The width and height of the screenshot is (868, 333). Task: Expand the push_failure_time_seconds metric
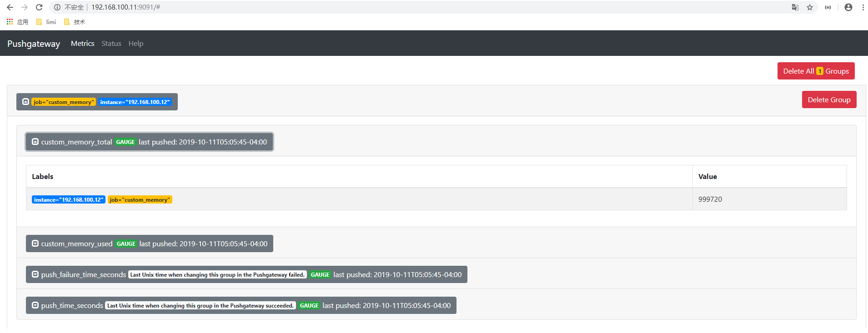246,274
